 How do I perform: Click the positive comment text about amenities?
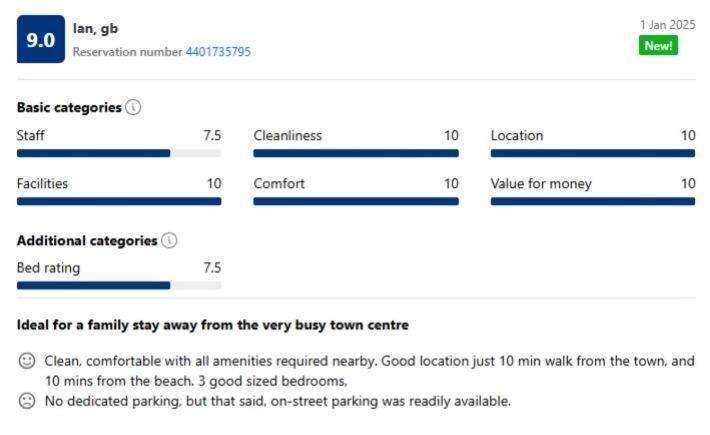coord(369,371)
